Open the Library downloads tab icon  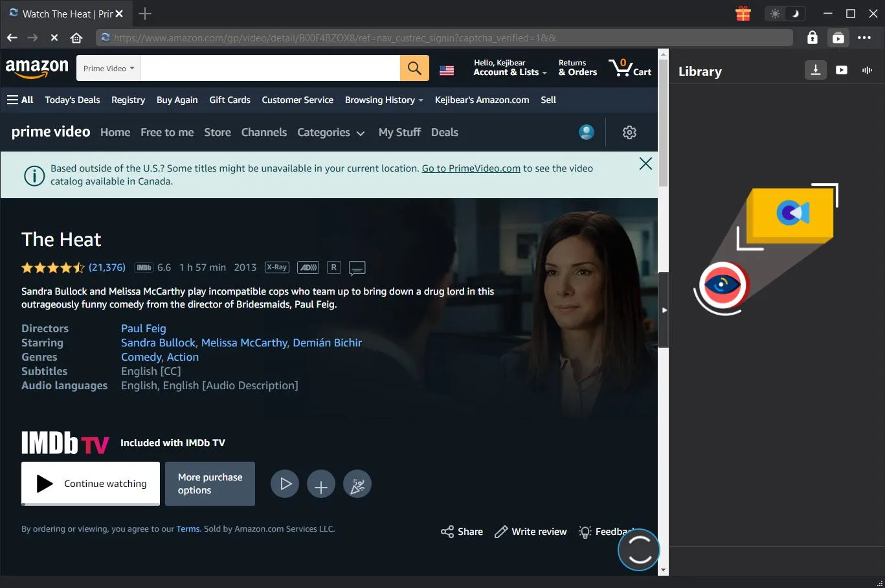(815, 70)
